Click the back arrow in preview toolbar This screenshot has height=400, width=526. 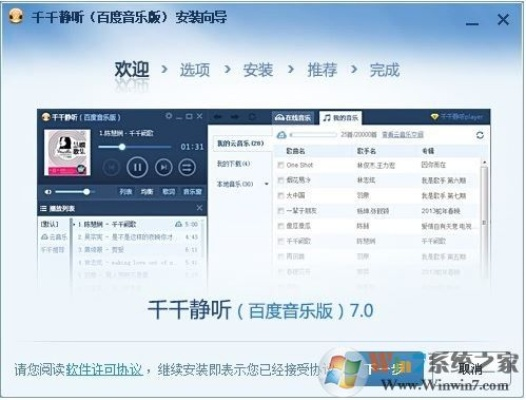(x=218, y=117)
